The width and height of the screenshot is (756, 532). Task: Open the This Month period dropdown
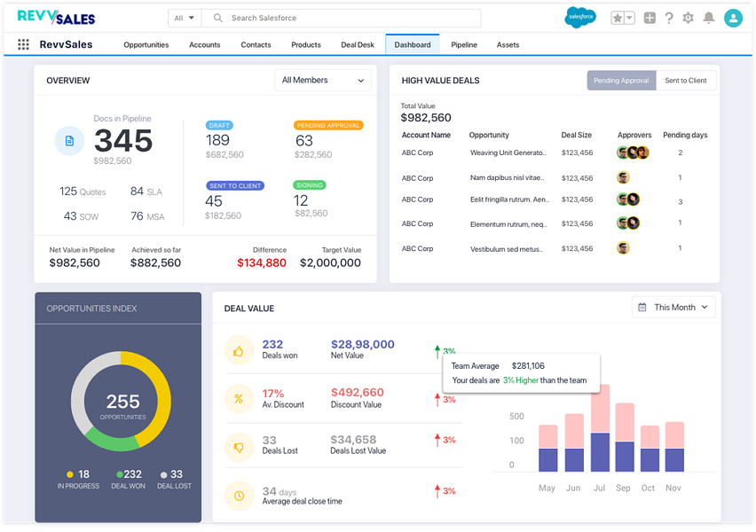673,307
